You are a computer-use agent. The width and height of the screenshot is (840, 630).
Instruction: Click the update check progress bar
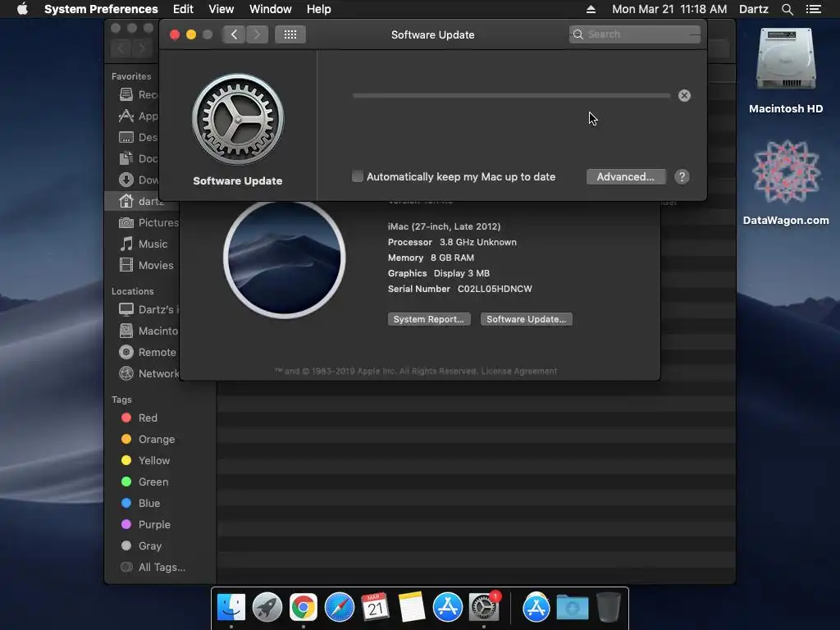[x=512, y=95]
